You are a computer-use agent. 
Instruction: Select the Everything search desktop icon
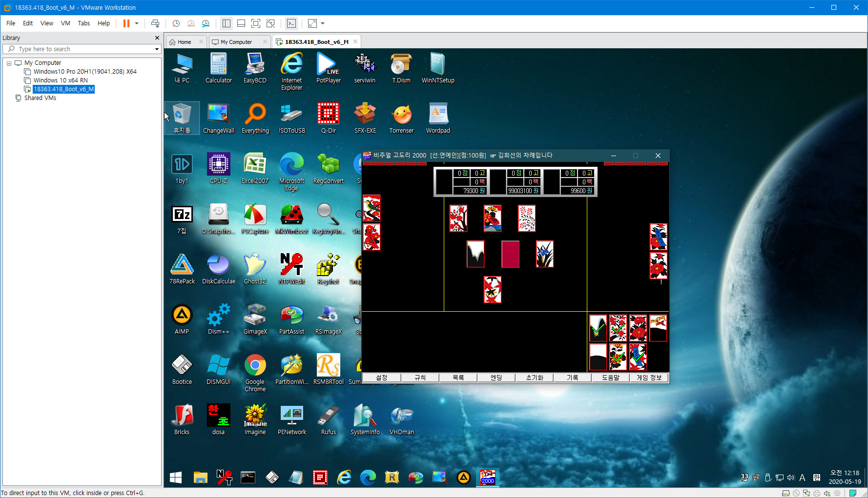pyautogui.click(x=255, y=119)
